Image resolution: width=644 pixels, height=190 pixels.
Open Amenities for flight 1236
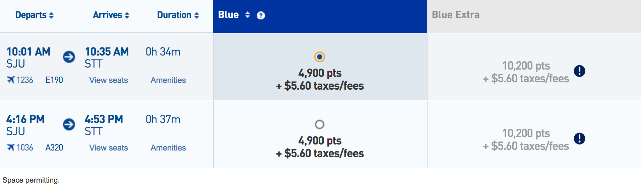(168, 80)
